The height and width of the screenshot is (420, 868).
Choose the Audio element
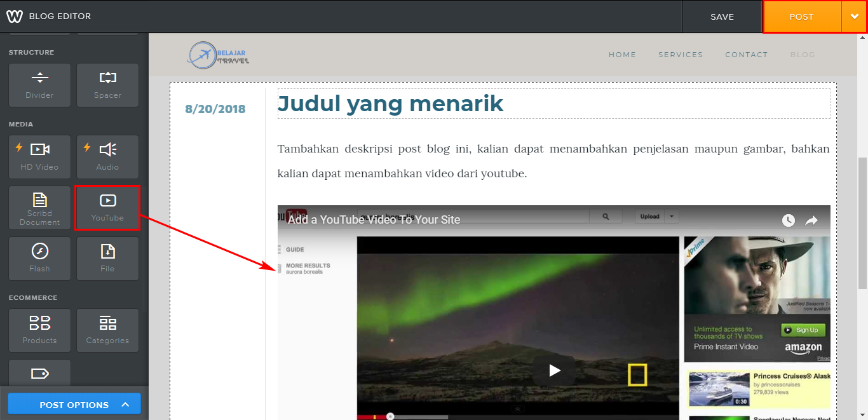coord(107,156)
